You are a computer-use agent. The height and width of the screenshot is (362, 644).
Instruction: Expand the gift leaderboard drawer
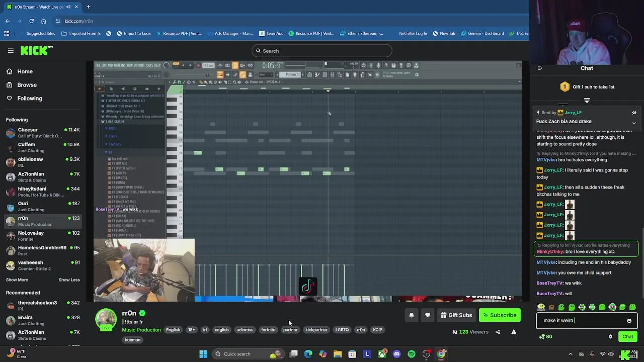(x=587, y=101)
